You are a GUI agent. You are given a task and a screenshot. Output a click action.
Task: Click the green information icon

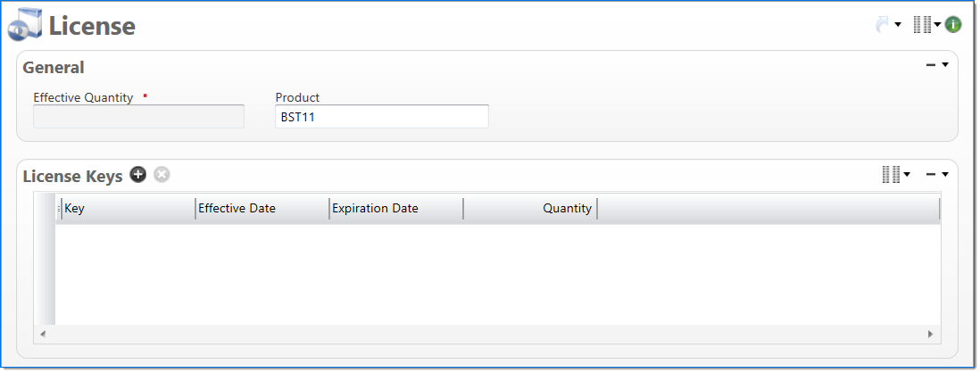(x=953, y=25)
